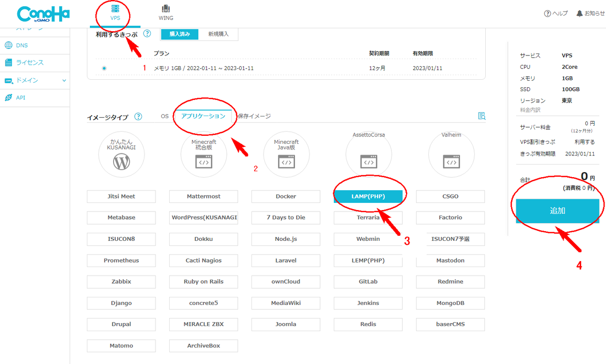This screenshot has width=606, height=364.
Task: Select the Matomo application
Action: tap(121, 346)
